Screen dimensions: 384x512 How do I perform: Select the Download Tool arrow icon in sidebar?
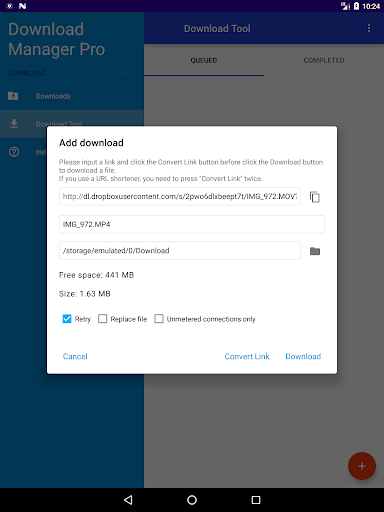(14, 124)
